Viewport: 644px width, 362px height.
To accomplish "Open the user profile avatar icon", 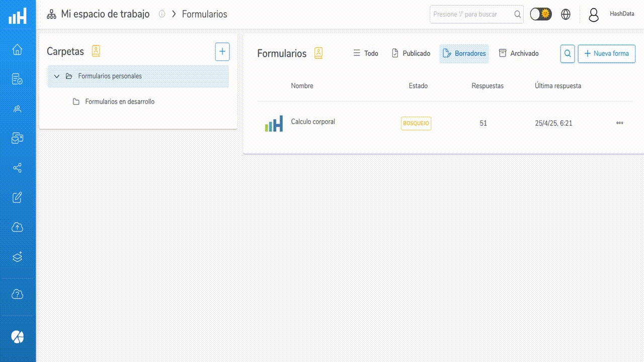I will [x=594, y=15].
